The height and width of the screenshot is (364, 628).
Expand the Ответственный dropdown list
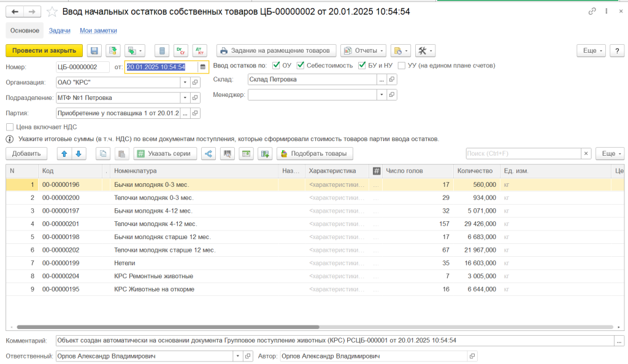(238, 356)
